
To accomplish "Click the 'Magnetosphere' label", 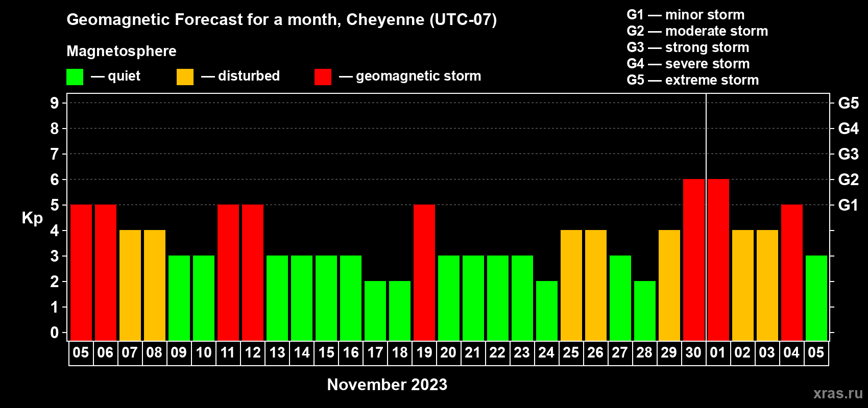I will click(122, 51).
